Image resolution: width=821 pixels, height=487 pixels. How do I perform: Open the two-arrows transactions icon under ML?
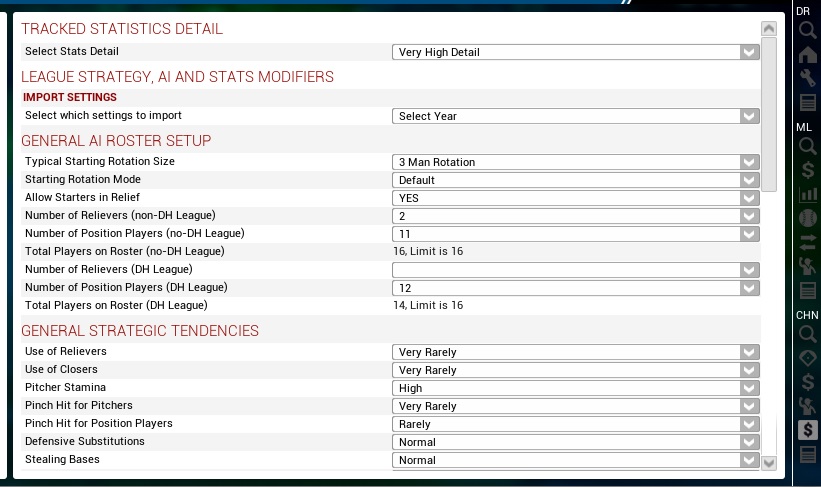808,242
